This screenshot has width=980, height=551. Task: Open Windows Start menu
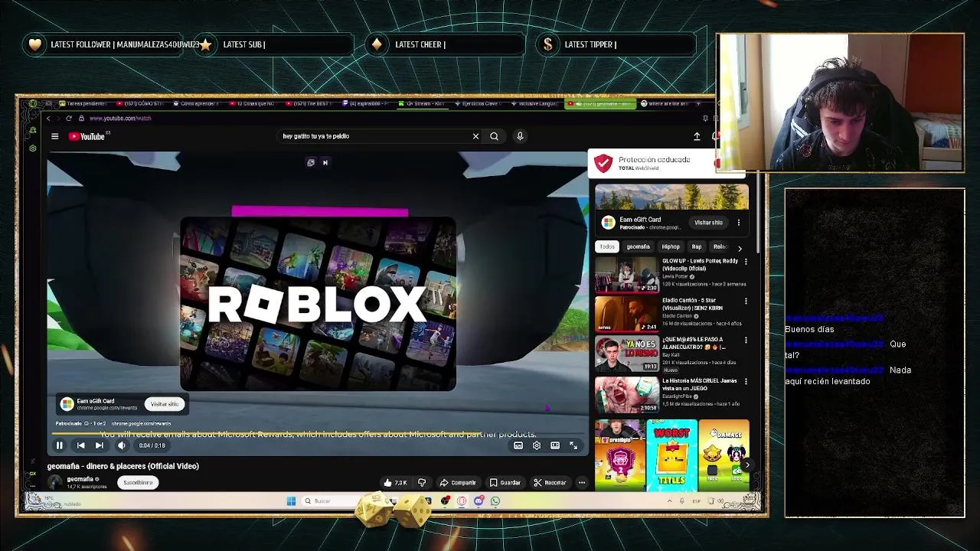(x=291, y=501)
